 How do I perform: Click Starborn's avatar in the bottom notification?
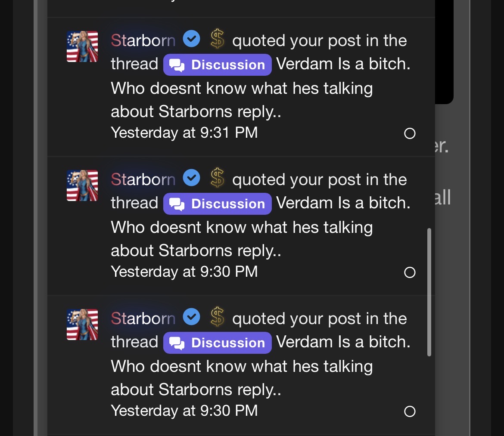(x=82, y=325)
